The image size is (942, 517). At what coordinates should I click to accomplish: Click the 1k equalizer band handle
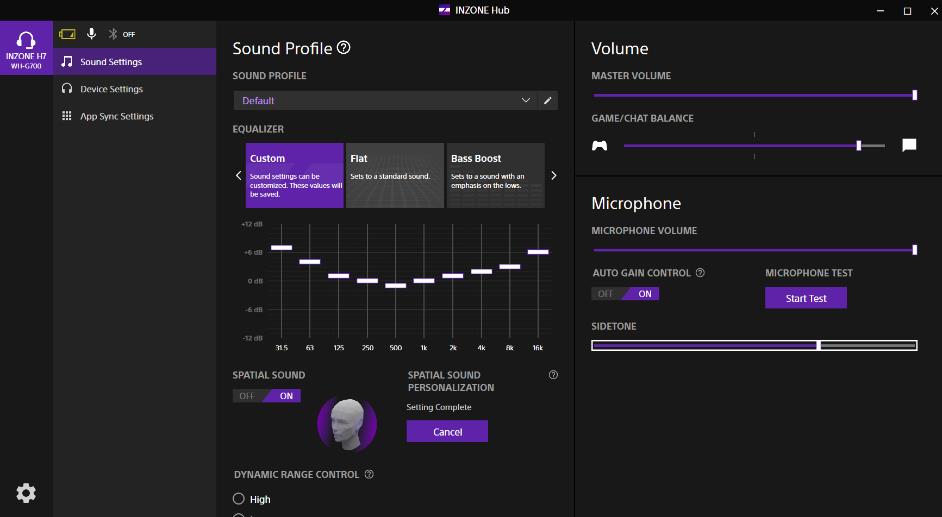tap(424, 280)
